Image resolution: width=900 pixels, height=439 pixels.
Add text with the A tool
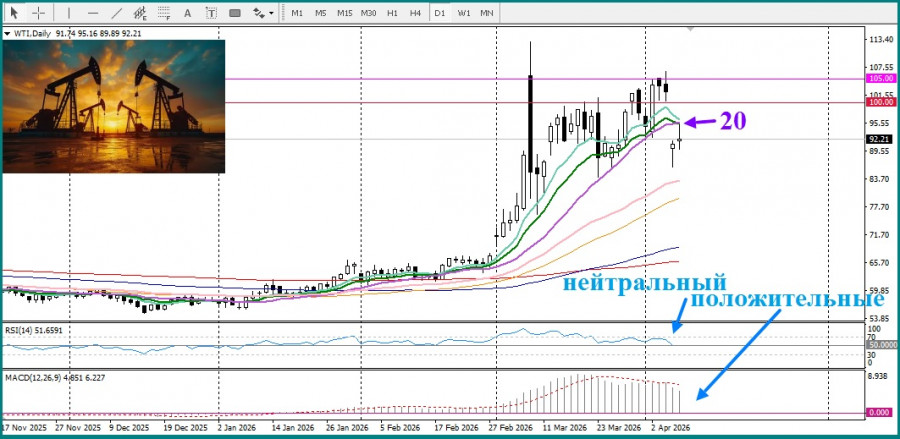pos(188,13)
